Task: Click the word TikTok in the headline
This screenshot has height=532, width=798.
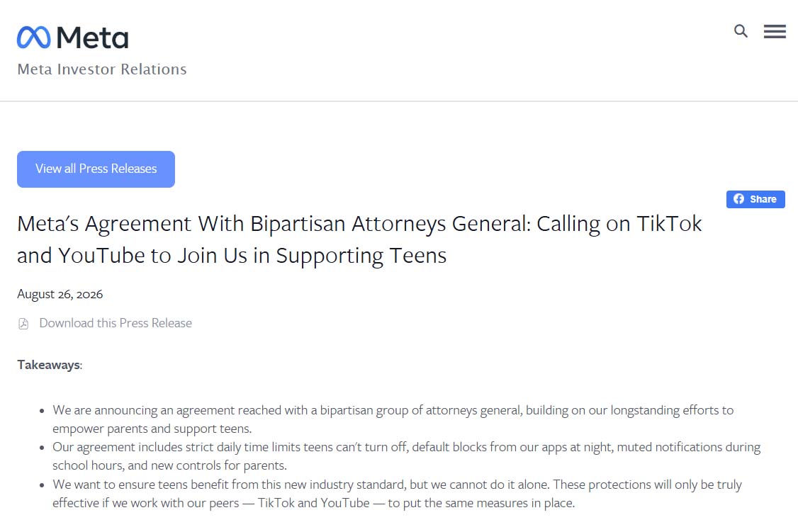Action: 669,224
